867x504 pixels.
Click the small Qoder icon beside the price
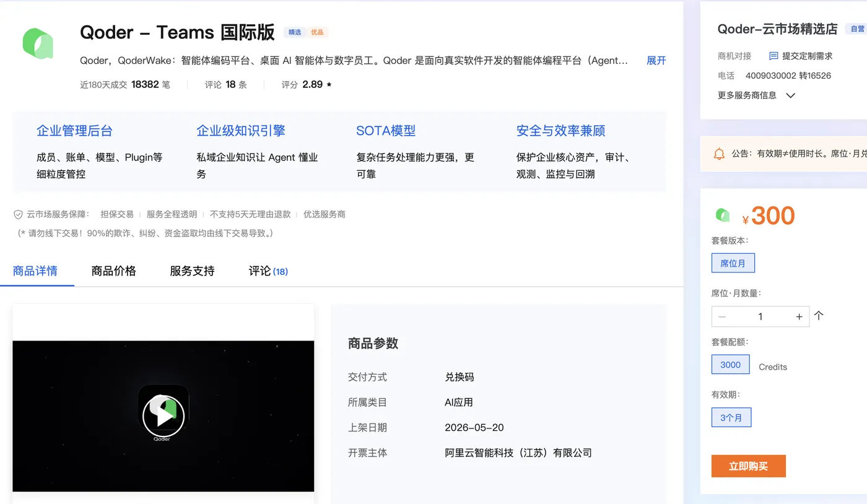click(723, 215)
